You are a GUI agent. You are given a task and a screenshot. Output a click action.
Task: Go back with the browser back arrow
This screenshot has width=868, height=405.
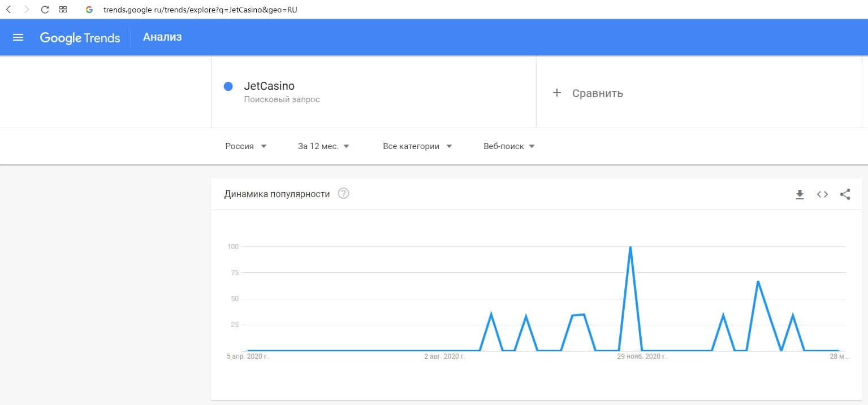tap(8, 10)
